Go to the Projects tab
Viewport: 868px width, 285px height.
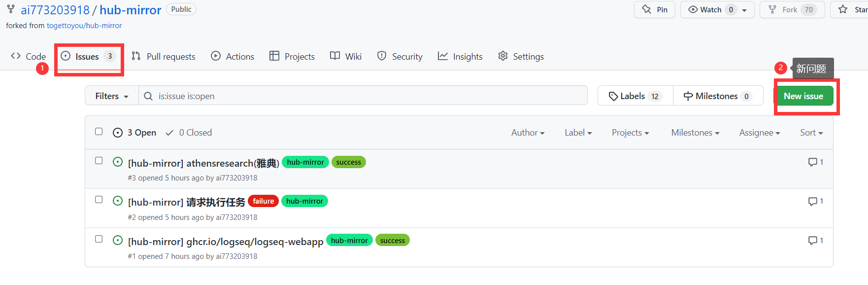(x=292, y=56)
